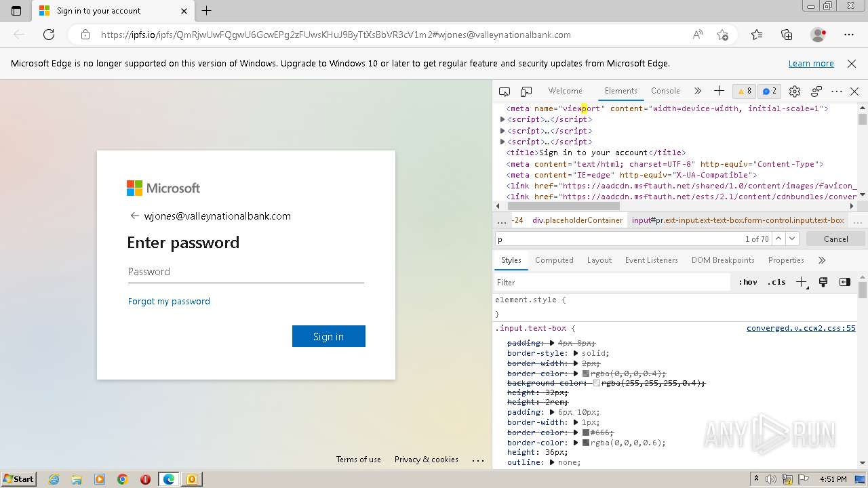Viewport: 868px width, 488px height.
Task: Toggle the computed styles sidebar icon
Action: click(844, 282)
